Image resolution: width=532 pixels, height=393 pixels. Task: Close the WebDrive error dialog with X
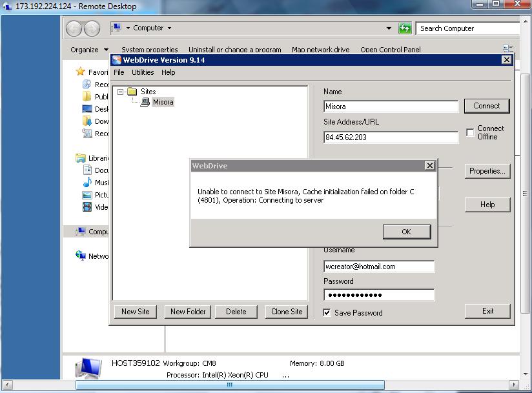click(x=429, y=165)
